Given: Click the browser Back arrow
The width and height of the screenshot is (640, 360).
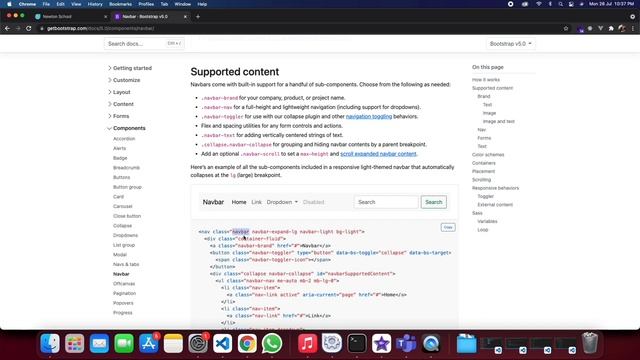Looking at the screenshot, I should tap(7, 28).
